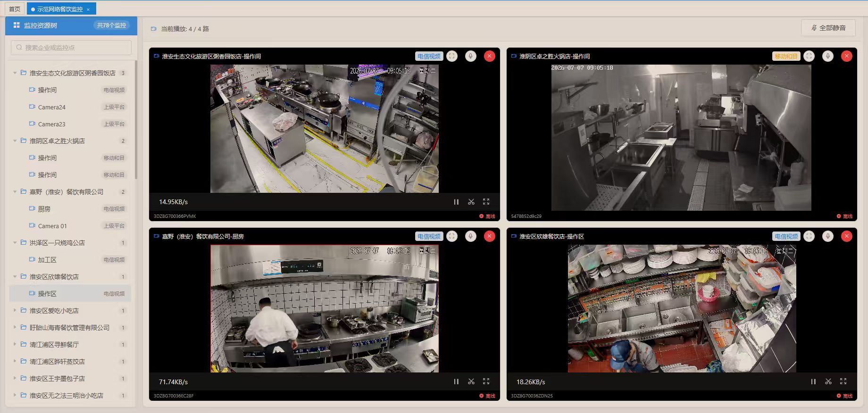Image resolution: width=868 pixels, height=413 pixels.
Task: Close the 示范网络餐饮监控 tab
Action: click(88, 9)
